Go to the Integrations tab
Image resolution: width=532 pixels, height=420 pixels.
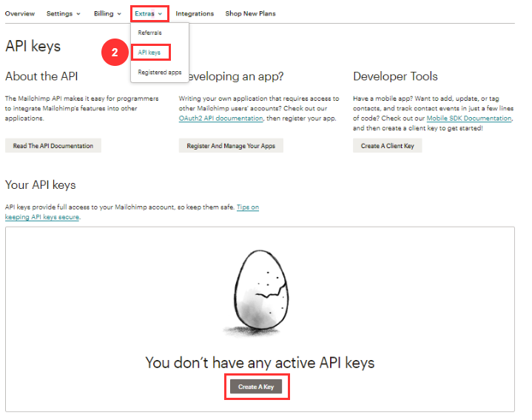coord(195,13)
